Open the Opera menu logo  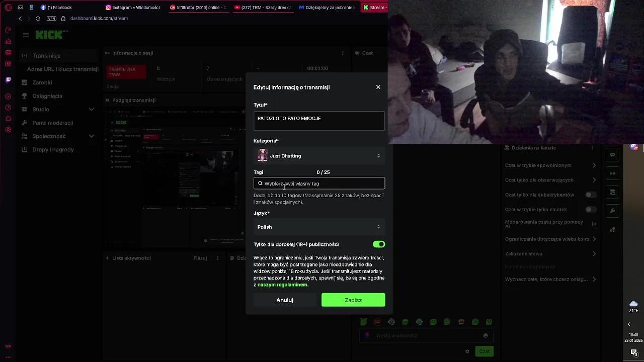[x=8, y=8]
